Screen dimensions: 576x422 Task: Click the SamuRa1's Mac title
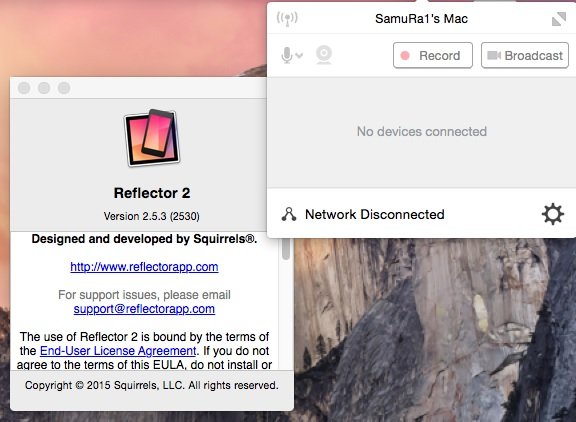point(421,19)
